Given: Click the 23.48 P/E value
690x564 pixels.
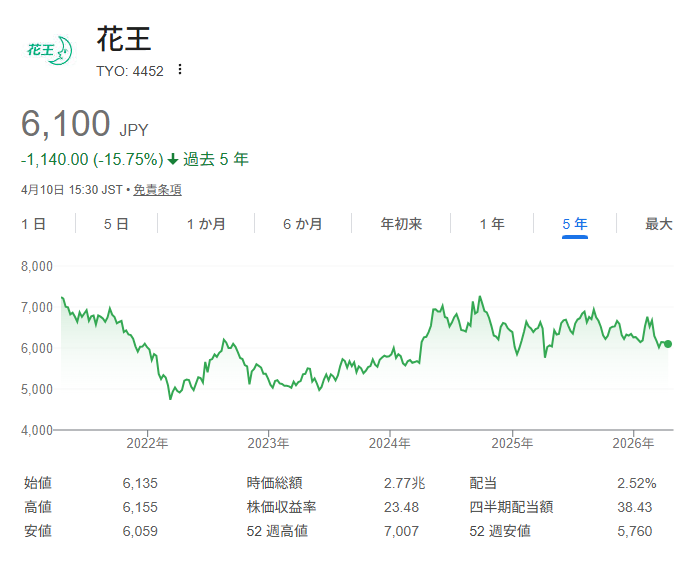Looking at the screenshot, I should tap(401, 507).
